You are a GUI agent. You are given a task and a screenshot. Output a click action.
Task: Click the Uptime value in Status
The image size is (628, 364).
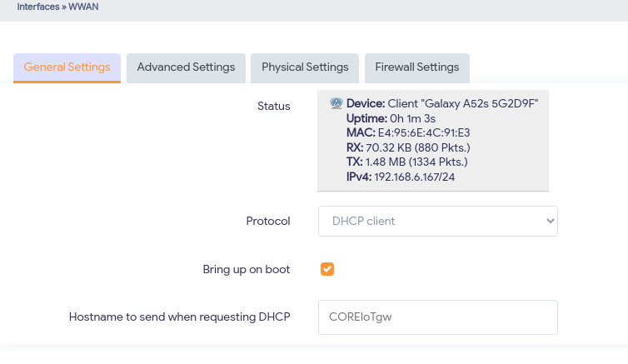[x=409, y=118]
